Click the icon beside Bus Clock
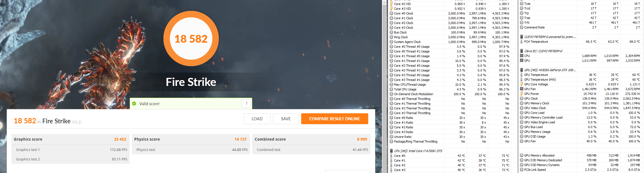This screenshot has width=644, height=173. 391,32
